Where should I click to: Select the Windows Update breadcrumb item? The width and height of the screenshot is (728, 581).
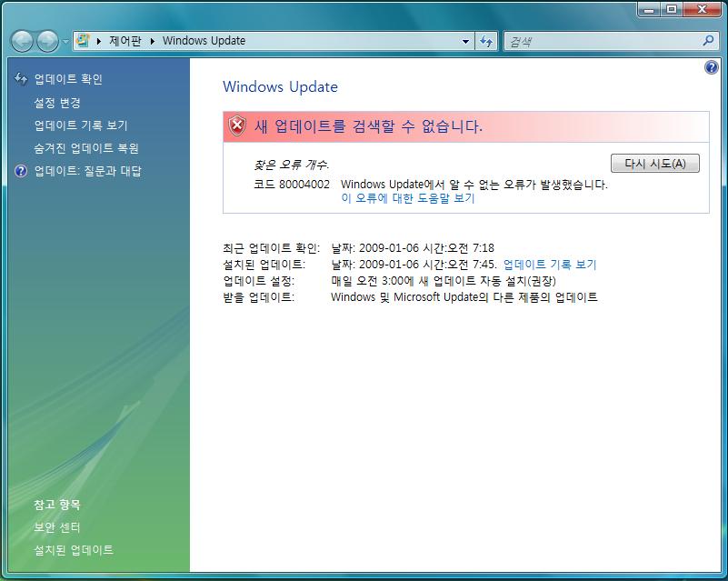204,41
